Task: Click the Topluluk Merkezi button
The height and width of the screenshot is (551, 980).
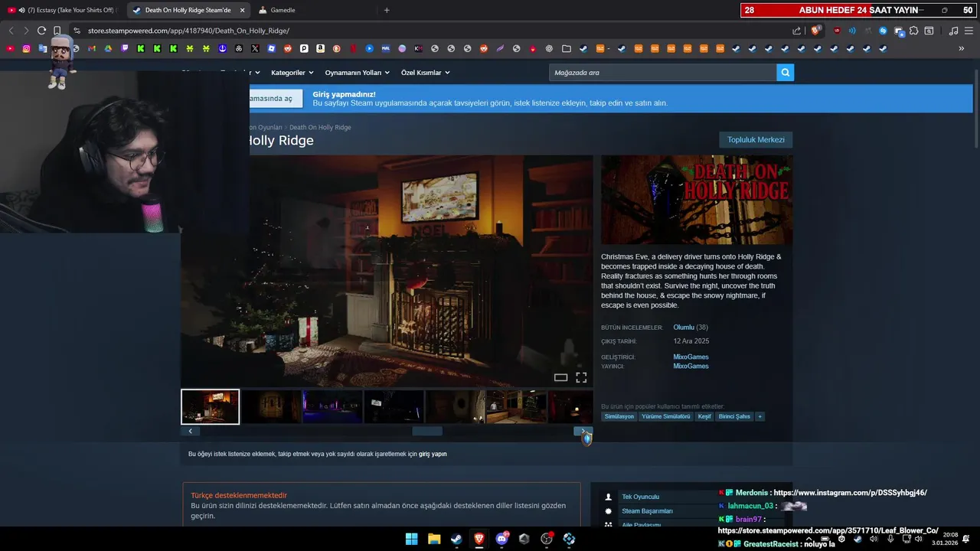Action: [x=756, y=140]
